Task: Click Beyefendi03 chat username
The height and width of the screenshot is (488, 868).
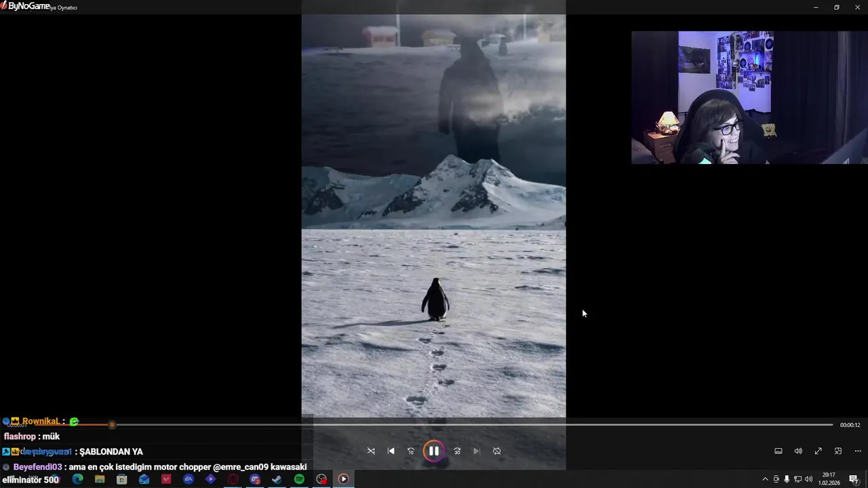Action: point(37,467)
